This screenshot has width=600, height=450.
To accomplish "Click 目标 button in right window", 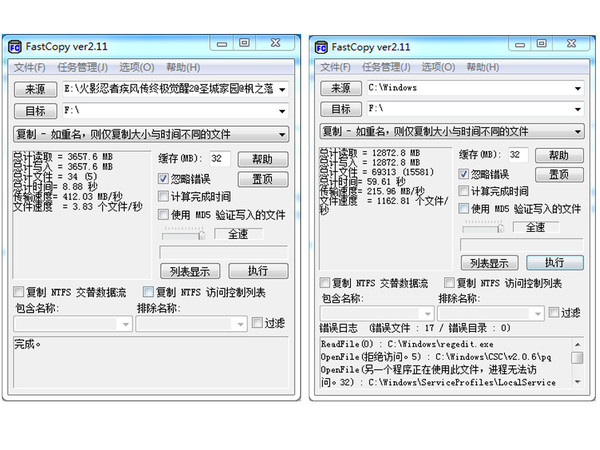I will click(341, 109).
